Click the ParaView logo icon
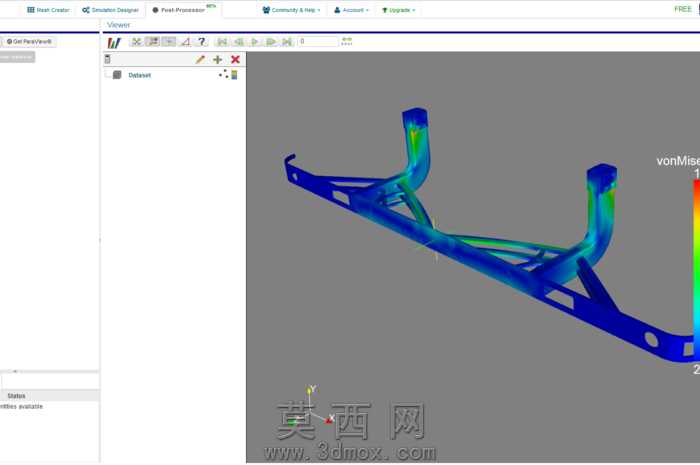This screenshot has height=465, width=700. (x=114, y=42)
